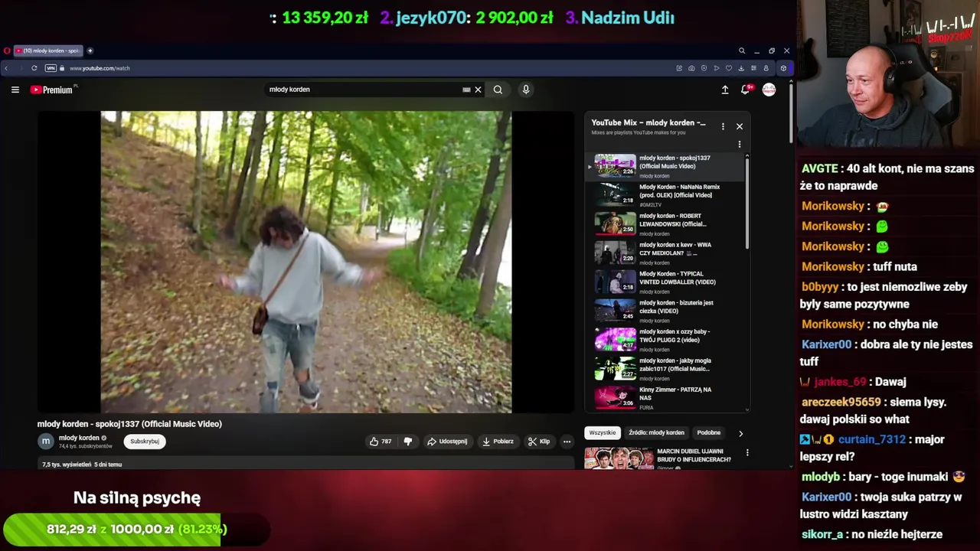Reload the page in the browser

click(x=34, y=68)
